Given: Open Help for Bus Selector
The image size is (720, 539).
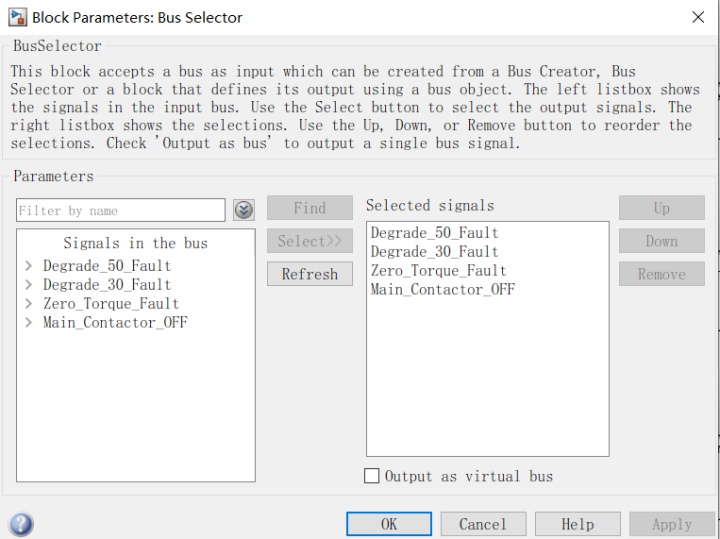Looking at the screenshot, I should pyautogui.click(x=577, y=524).
